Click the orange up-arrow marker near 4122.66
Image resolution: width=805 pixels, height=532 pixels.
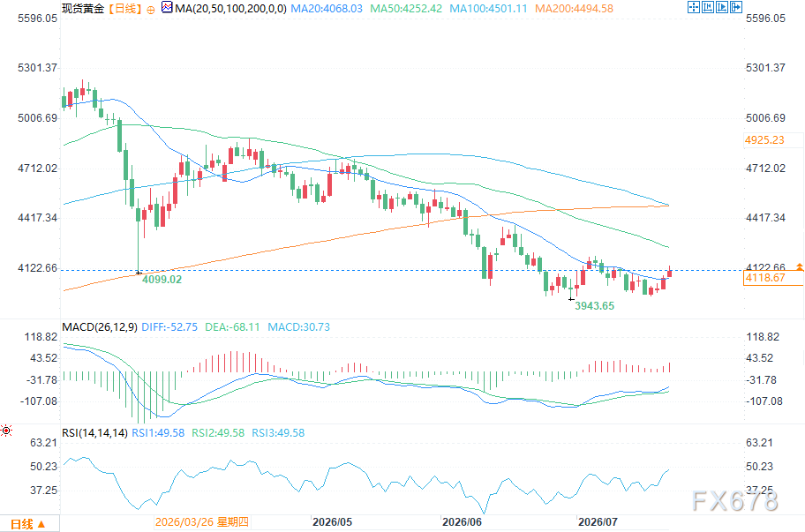pos(800,266)
